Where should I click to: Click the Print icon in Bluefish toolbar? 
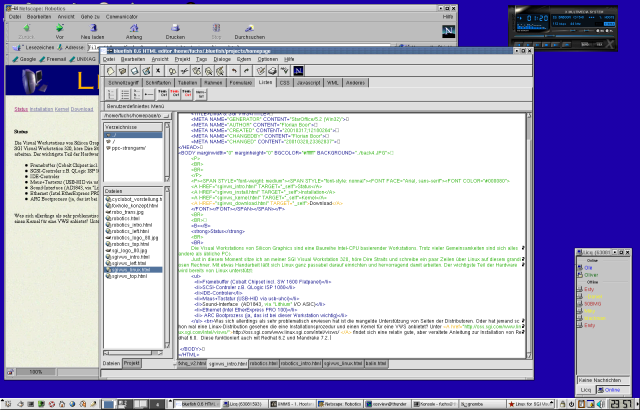pos(272,71)
